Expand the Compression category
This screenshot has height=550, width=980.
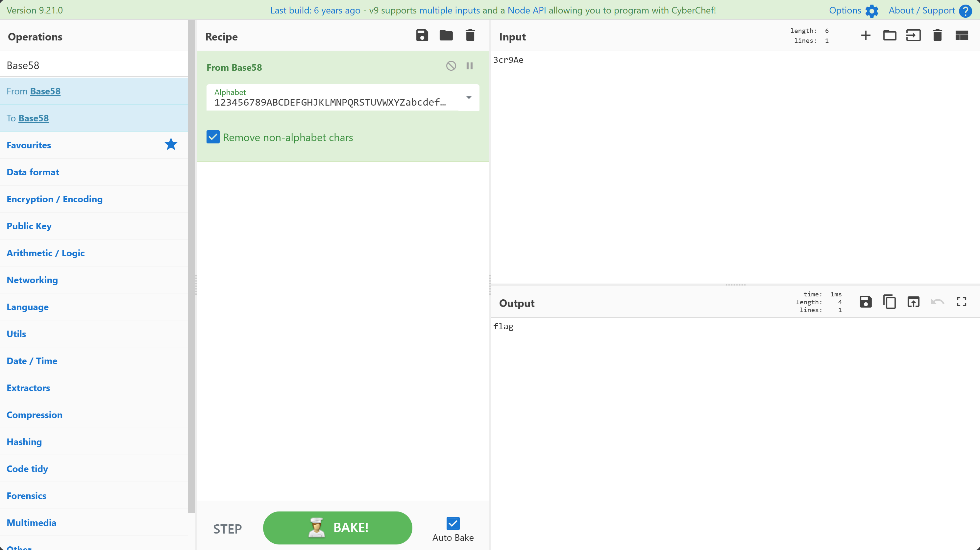click(x=35, y=415)
